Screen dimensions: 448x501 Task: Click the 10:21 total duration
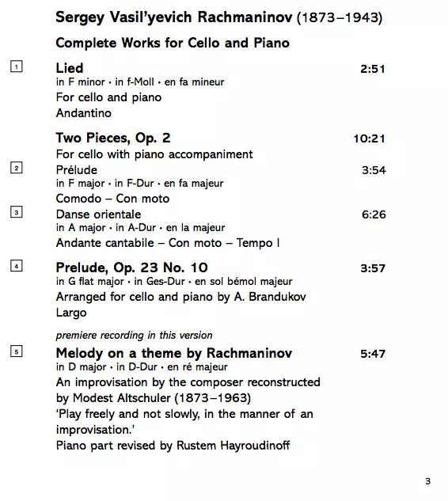pyautogui.click(x=369, y=139)
